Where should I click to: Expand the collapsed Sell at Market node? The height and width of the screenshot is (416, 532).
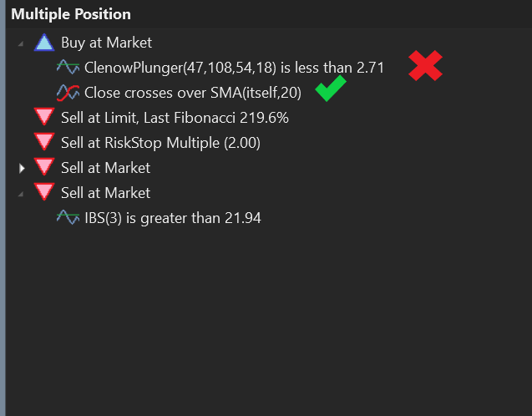(x=22, y=168)
